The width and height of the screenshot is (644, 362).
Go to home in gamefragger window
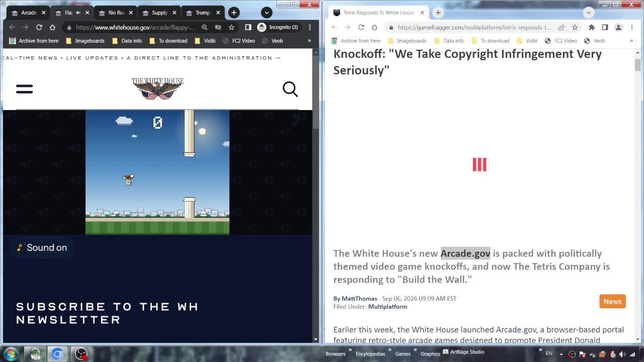coord(374,27)
